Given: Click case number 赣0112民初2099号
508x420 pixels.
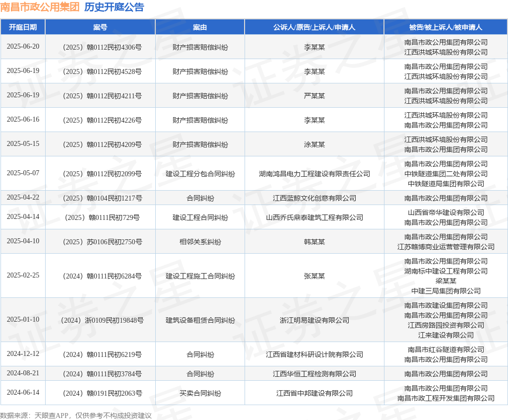Looking at the screenshot, I should point(102,174).
